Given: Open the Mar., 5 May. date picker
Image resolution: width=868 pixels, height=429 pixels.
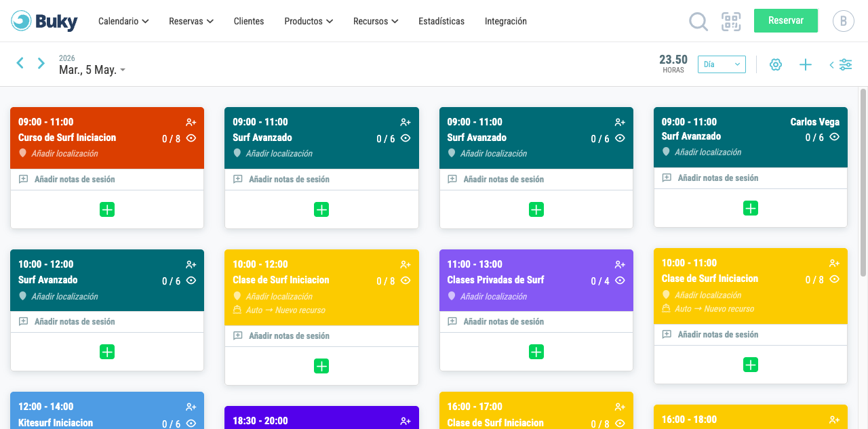Looking at the screenshot, I should tap(92, 70).
